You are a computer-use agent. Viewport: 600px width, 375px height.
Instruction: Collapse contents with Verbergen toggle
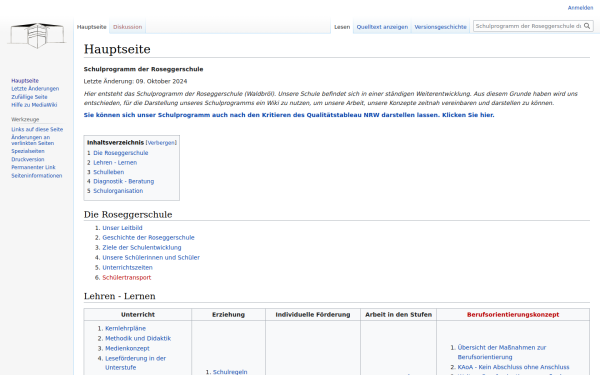coord(161,143)
